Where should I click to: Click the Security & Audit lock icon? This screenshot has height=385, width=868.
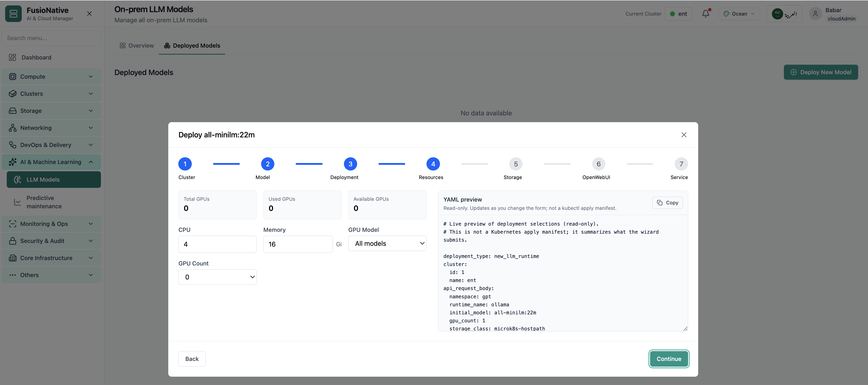click(12, 241)
